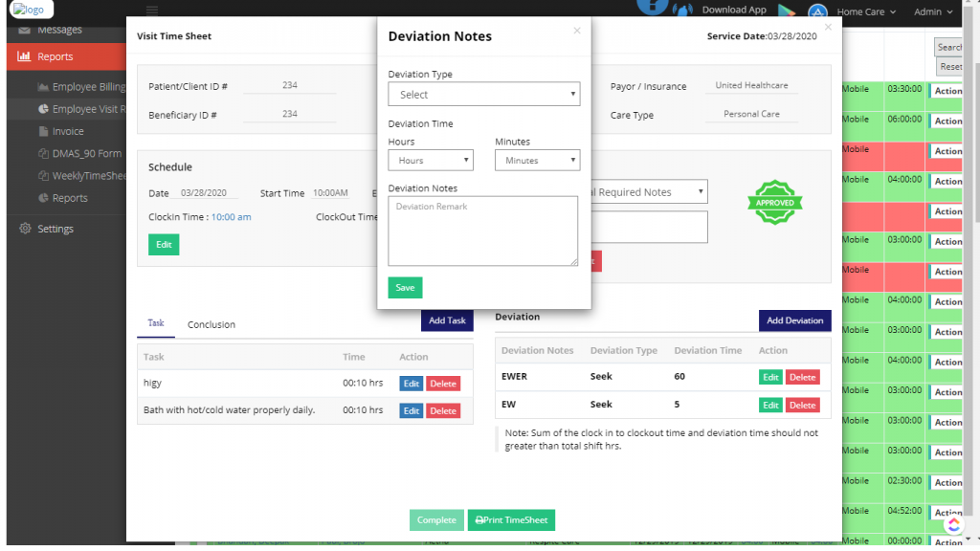This screenshot has height=551, width=980.
Task: Click the notes text box beside Approved stamp
Action: (x=648, y=227)
